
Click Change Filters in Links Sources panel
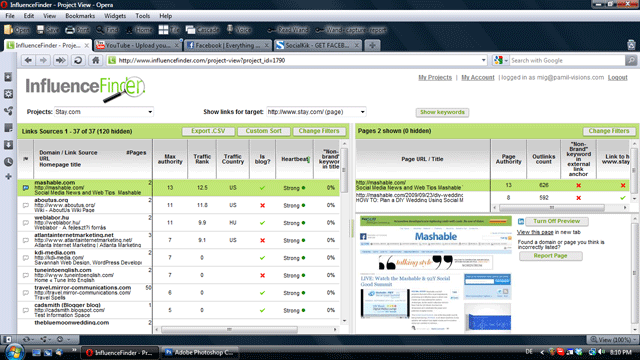coord(319,131)
